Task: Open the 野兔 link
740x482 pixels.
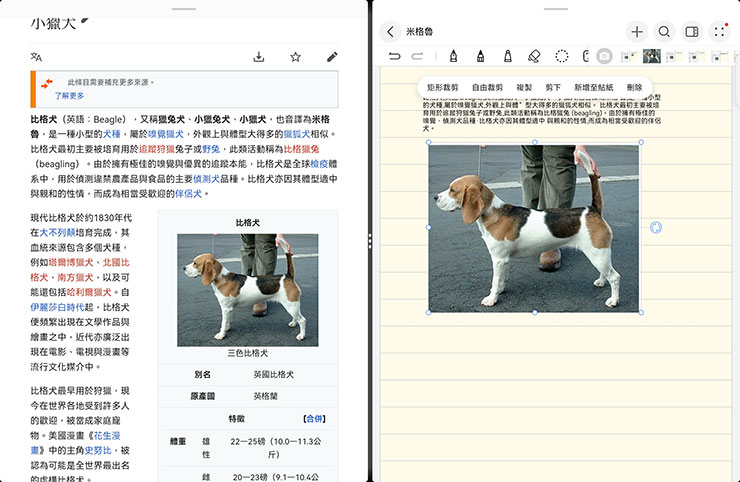Action: [x=211, y=149]
